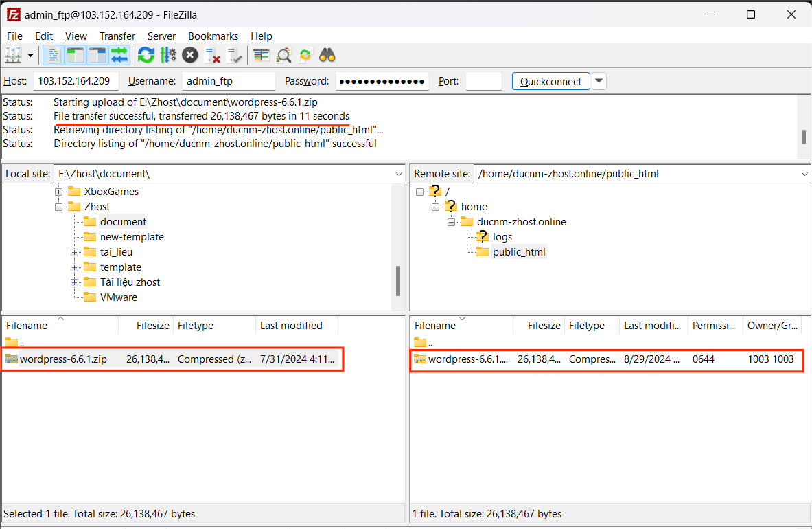Open the Bookmarks menu

pos(213,36)
